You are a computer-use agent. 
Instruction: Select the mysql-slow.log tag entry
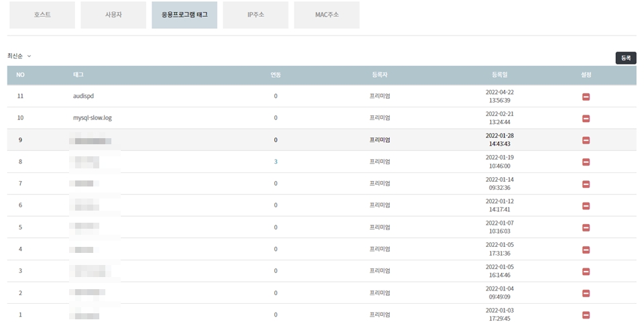92,118
